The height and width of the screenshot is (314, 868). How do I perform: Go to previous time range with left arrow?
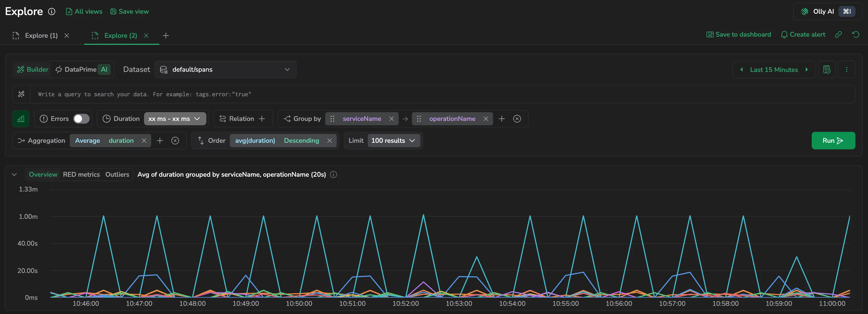coord(742,69)
